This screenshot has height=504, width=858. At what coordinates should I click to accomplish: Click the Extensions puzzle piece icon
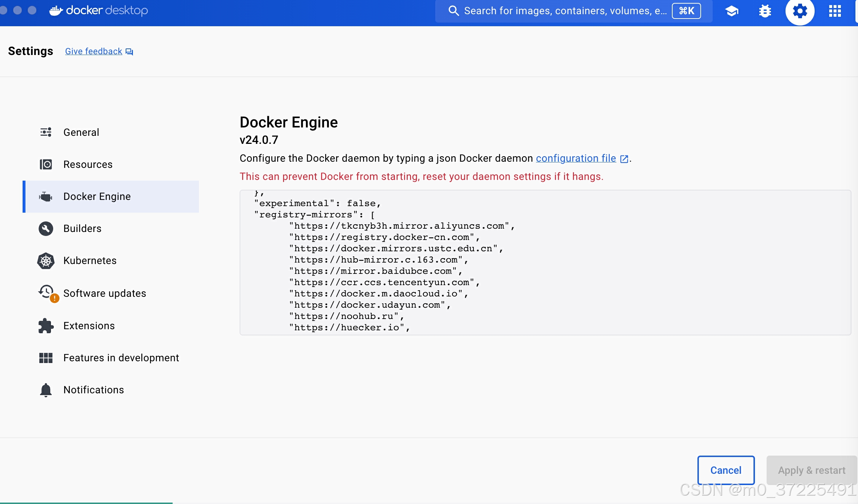point(46,326)
